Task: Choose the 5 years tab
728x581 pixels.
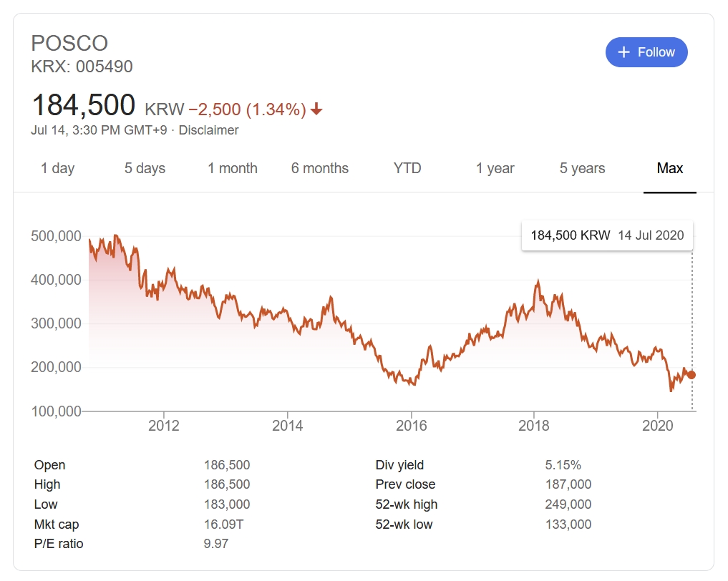Action: pyautogui.click(x=582, y=169)
